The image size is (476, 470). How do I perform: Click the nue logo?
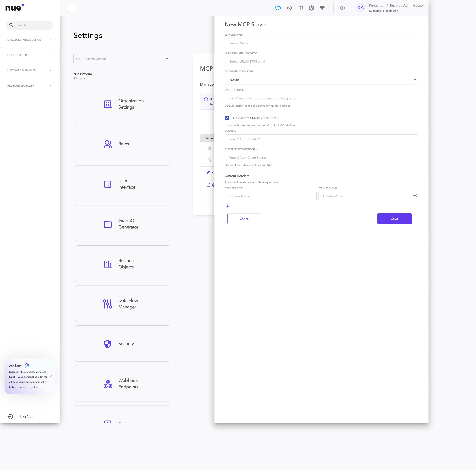point(15,7)
